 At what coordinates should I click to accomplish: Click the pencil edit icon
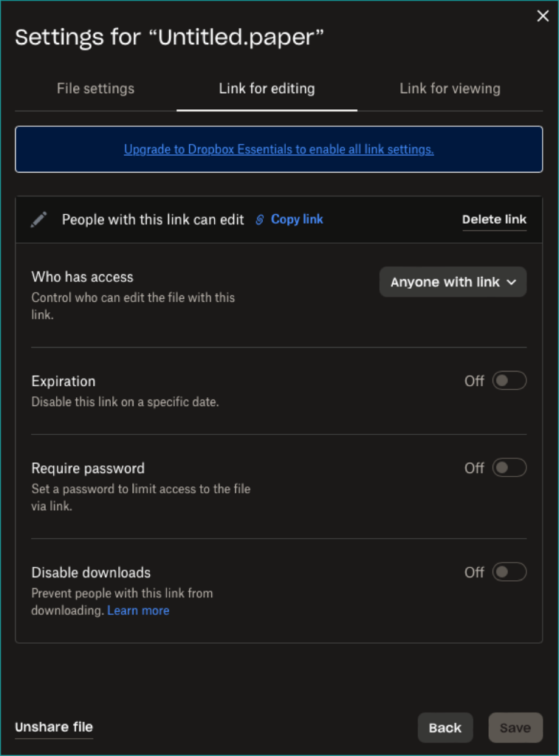tap(38, 219)
